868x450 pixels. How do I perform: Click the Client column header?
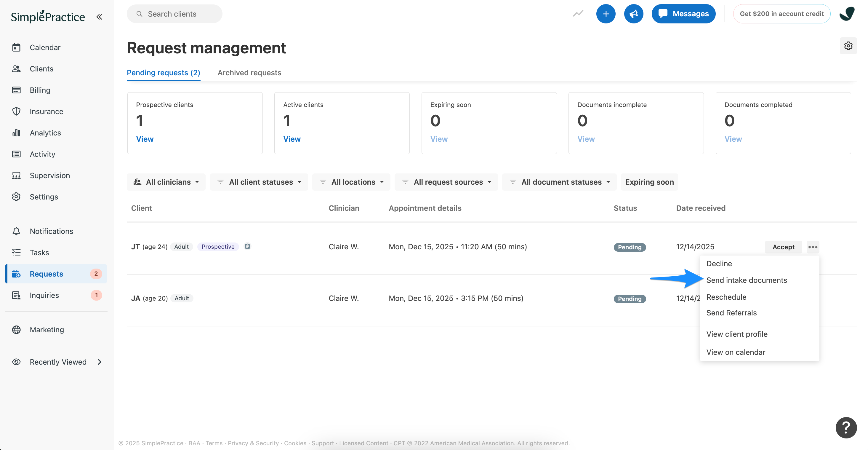click(x=142, y=208)
